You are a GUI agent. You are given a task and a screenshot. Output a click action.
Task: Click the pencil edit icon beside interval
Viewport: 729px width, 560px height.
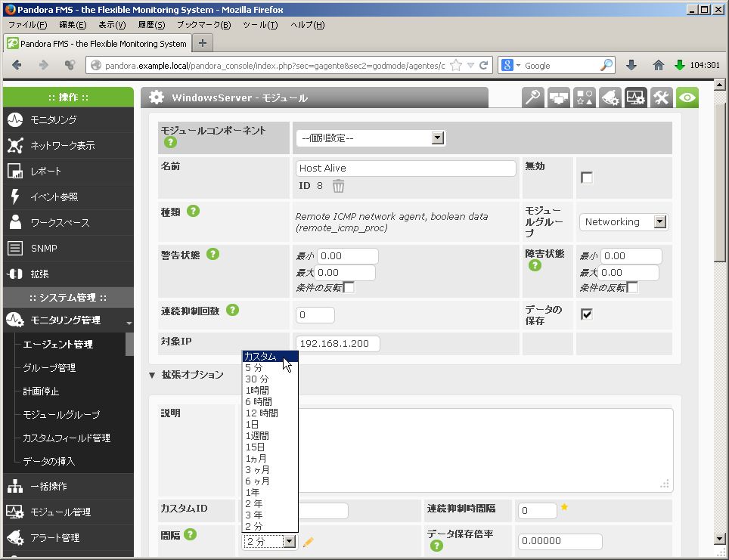(309, 542)
